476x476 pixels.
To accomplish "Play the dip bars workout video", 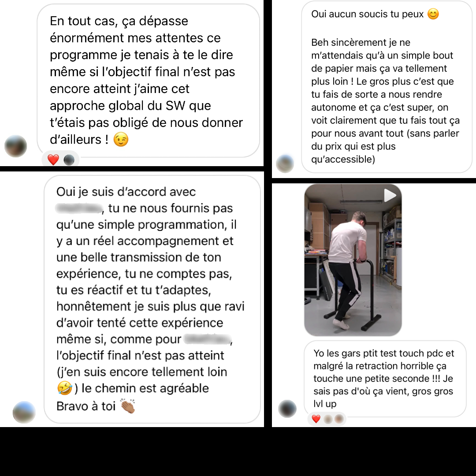I will (390, 195).
